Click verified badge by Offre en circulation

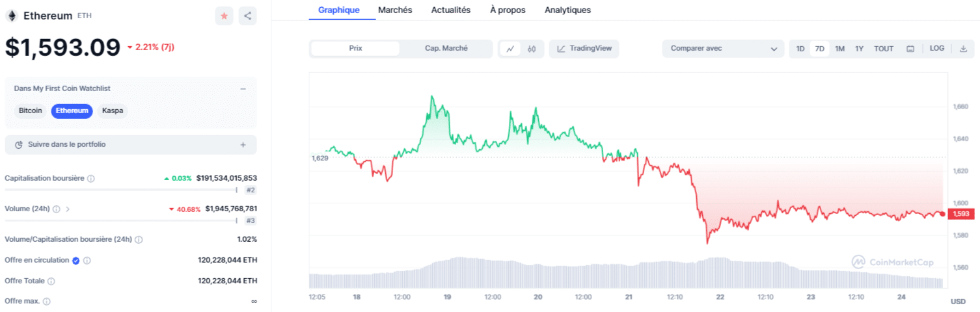[x=75, y=261]
